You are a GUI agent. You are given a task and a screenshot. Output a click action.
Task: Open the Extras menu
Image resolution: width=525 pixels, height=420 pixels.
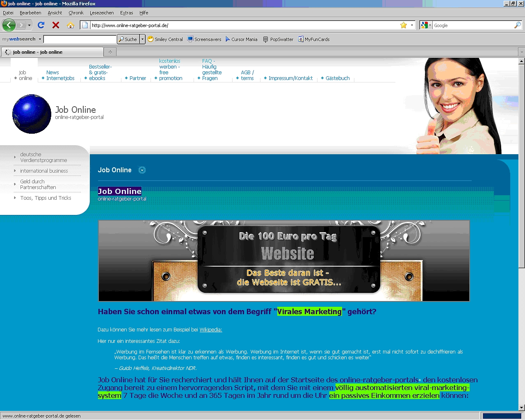point(126,13)
